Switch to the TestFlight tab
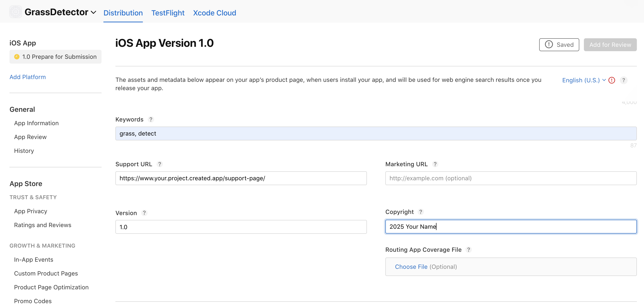The width and height of the screenshot is (644, 308). coord(168,13)
